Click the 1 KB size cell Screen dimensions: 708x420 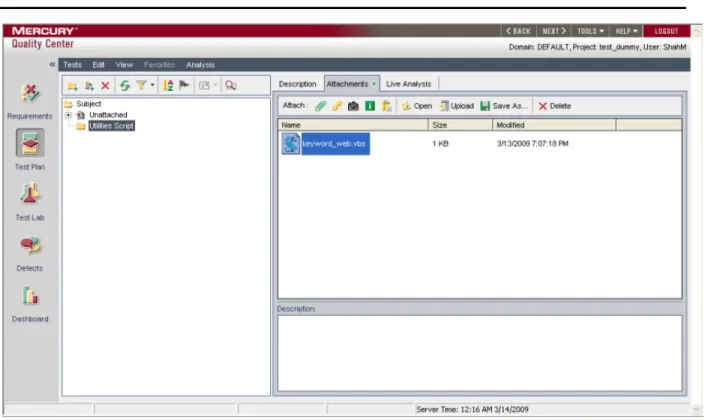pyautogui.click(x=440, y=144)
